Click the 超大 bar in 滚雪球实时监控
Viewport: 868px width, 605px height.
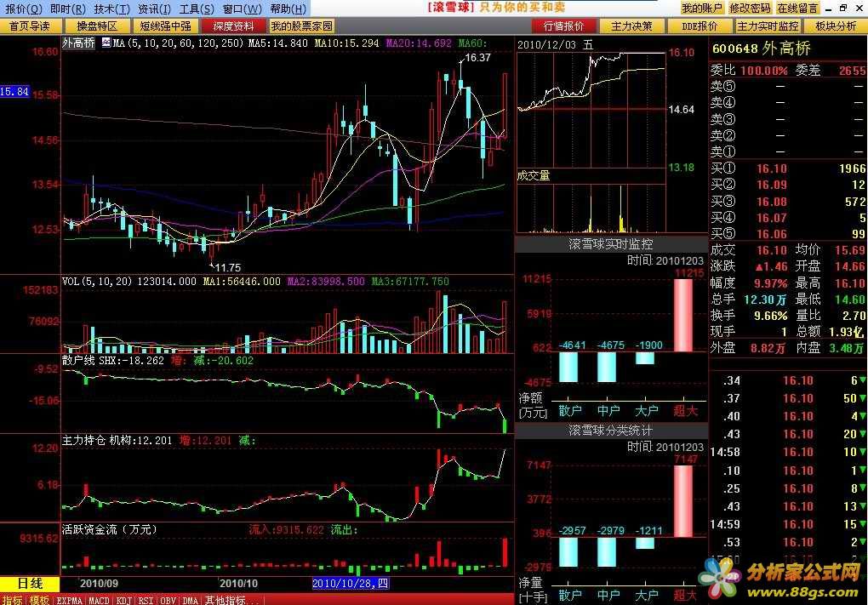click(683, 315)
